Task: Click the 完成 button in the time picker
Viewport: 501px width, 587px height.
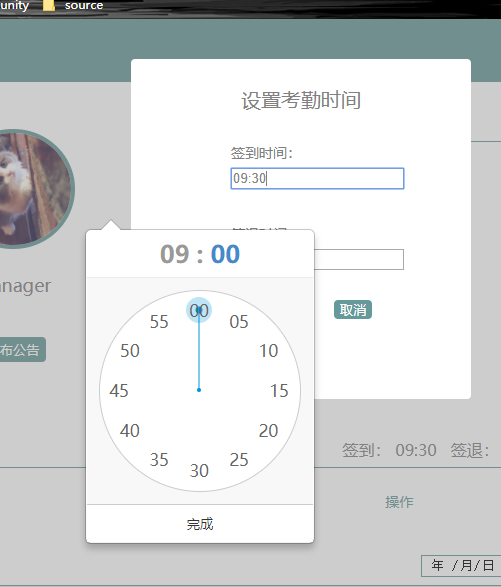Action: (200, 524)
